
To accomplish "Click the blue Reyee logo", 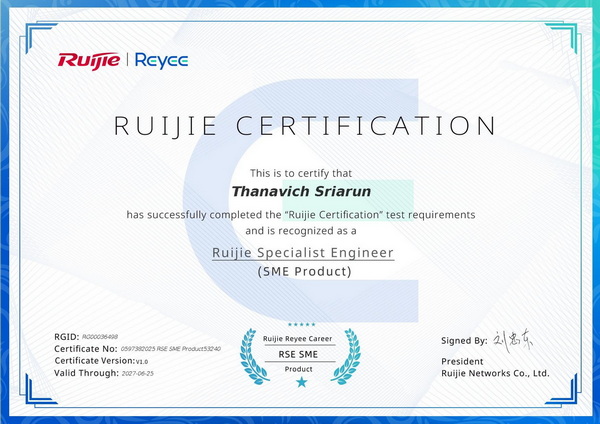I will (161, 61).
